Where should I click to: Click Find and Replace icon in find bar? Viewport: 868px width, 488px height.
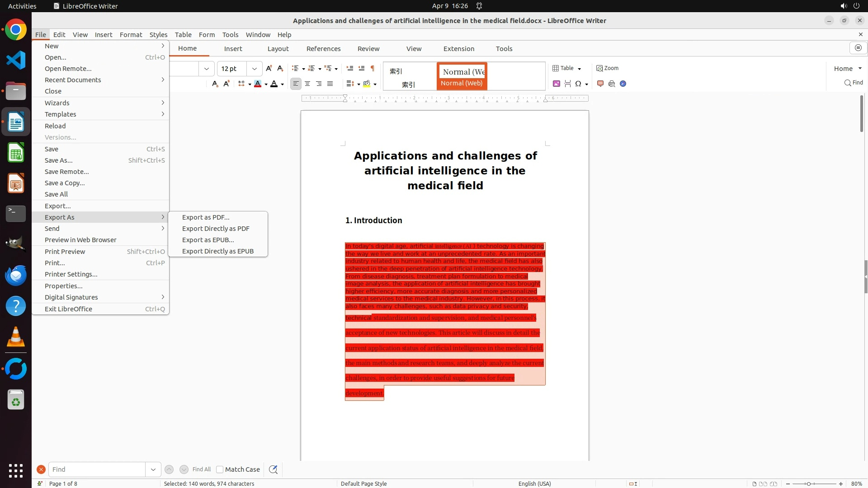pyautogui.click(x=273, y=469)
